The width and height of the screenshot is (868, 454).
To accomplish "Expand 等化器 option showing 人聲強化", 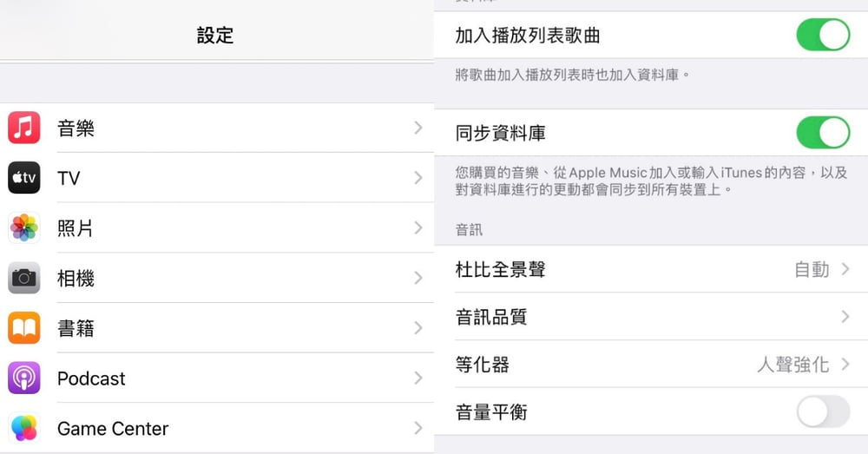I will tap(651, 364).
